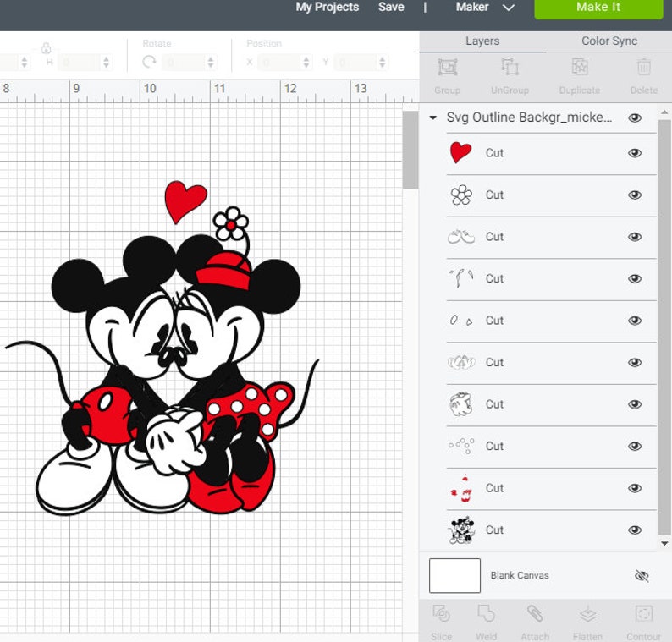Toggle visibility of the tails Cut layer

pyautogui.click(x=635, y=278)
